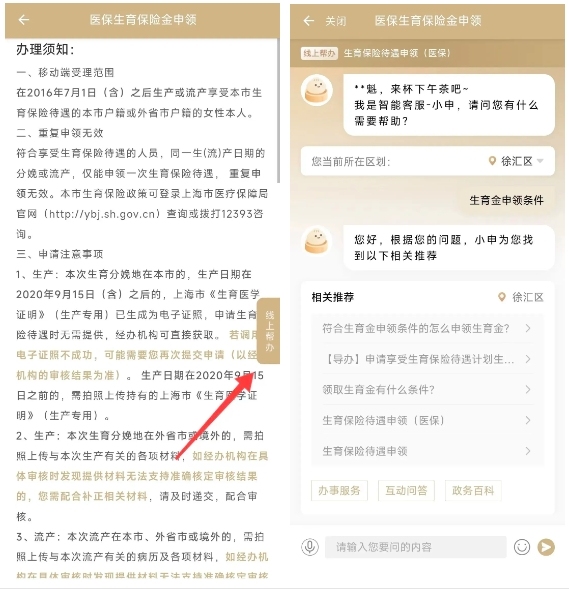Send message with the paper plane icon

(546, 547)
